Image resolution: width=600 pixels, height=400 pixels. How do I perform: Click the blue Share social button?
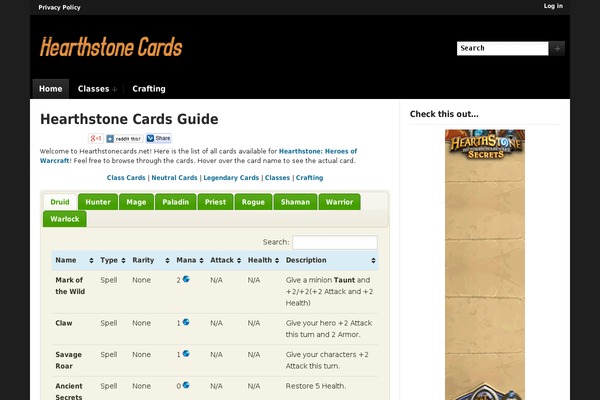pos(159,138)
